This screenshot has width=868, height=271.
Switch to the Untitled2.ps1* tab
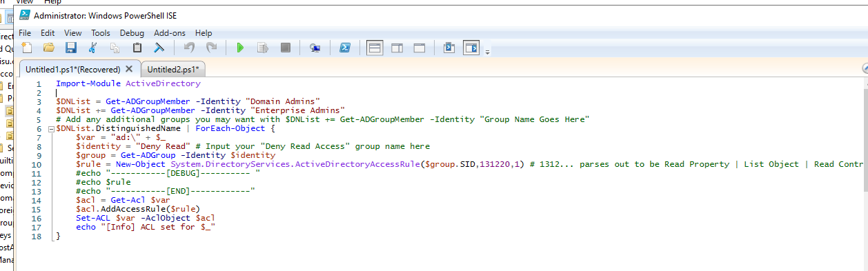tap(172, 69)
